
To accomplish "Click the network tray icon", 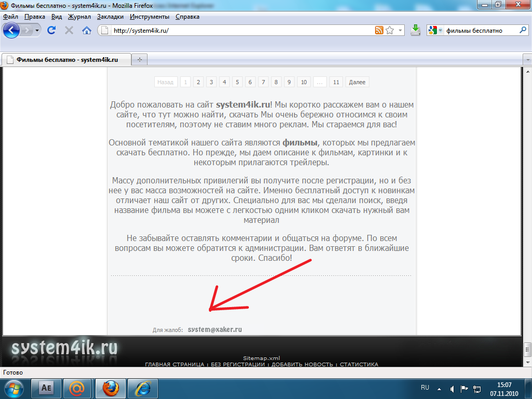I will (477, 389).
